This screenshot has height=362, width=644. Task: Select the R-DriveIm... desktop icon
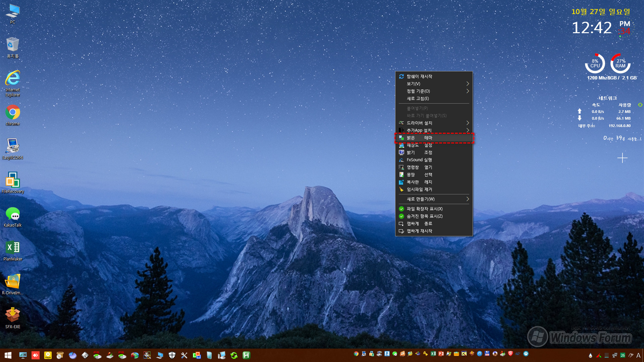point(12,285)
